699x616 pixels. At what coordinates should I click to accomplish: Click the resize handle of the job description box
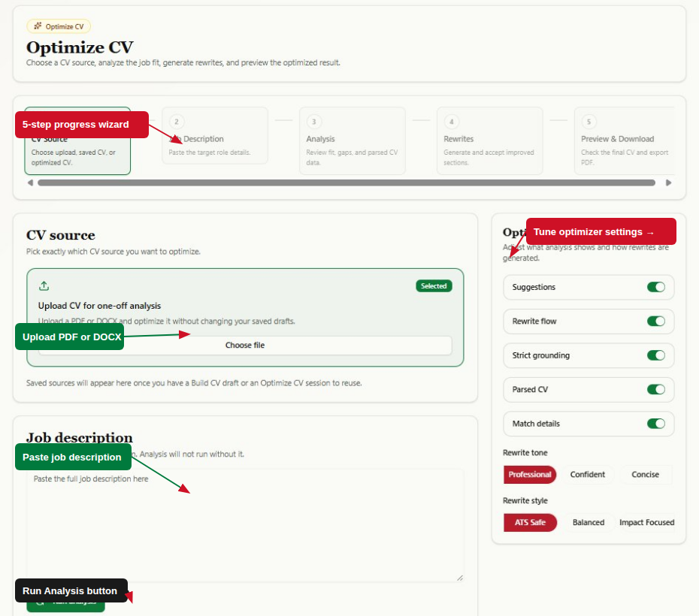coord(459,578)
